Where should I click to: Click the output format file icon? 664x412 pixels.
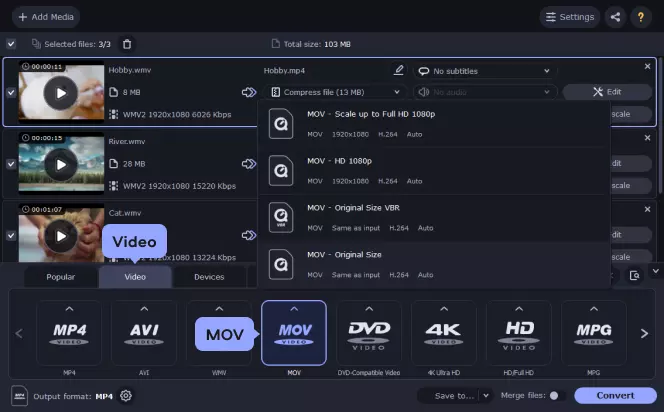pyautogui.click(x=19, y=396)
